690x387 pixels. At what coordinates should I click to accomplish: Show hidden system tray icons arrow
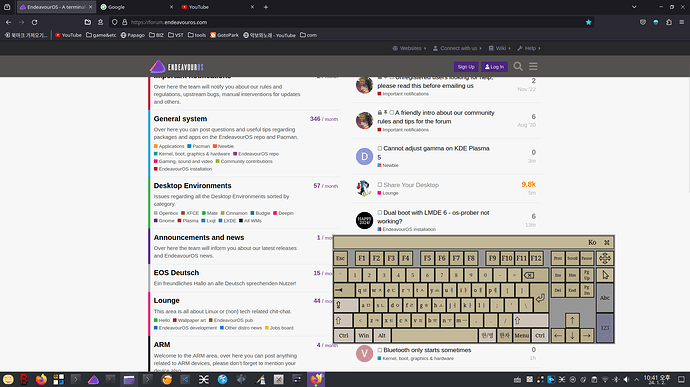(636, 380)
